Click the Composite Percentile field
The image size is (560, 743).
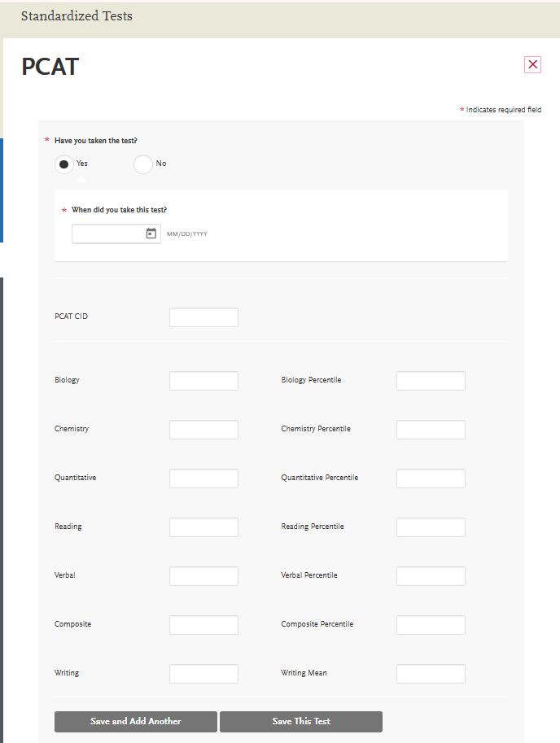pos(431,624)
